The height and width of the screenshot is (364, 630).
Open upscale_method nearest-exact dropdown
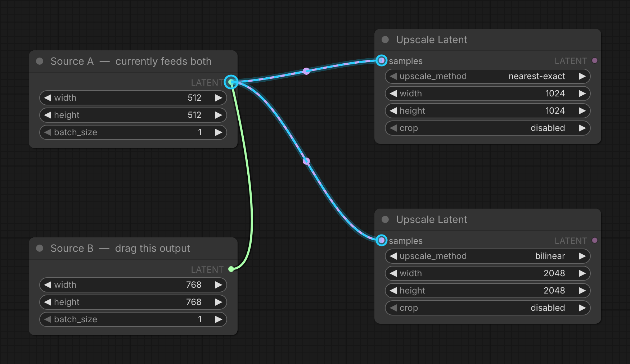click(x=488, y=76)
